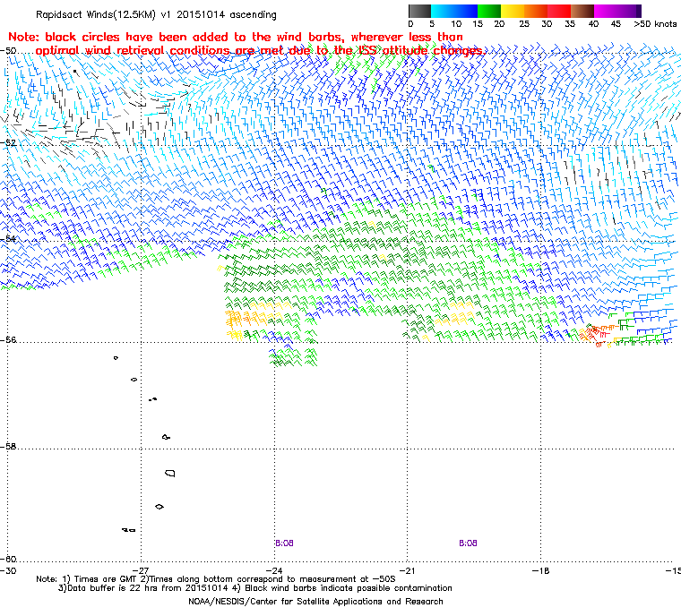This screenshot has height=616, width=681.
Task: Click the 'Rapidsact Winds(12.5KM) v1 20151014 ascending' title
Action: point(156,14)
